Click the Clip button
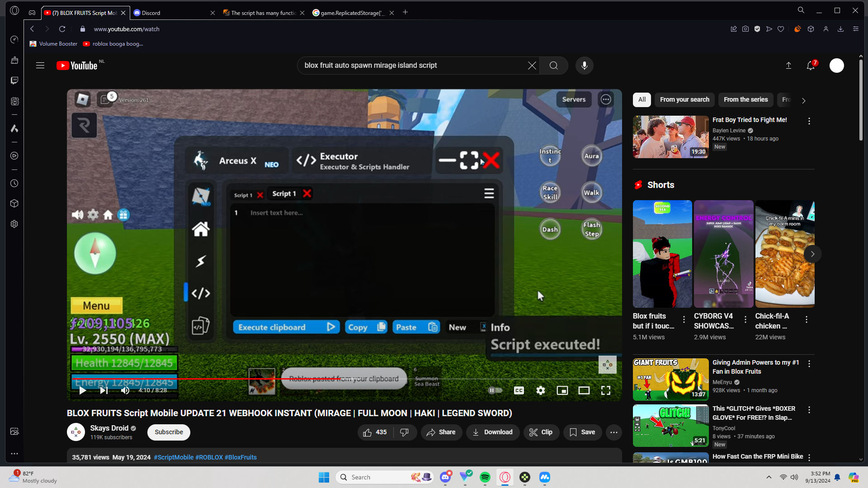 pos(541,432)
